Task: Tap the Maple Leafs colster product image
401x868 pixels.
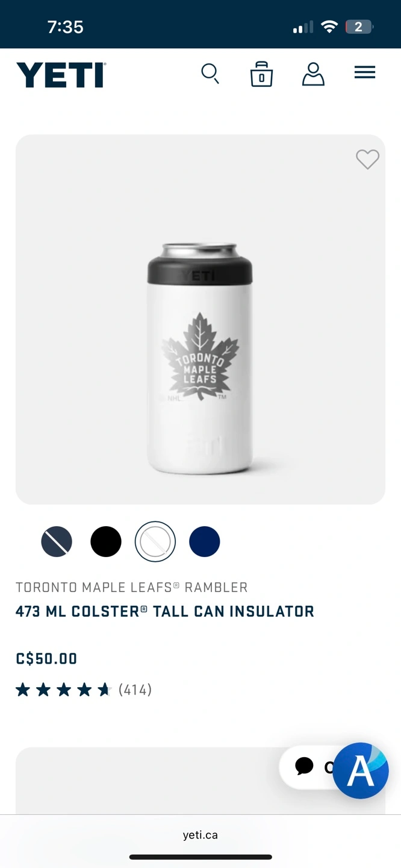Action: [200, 358]
